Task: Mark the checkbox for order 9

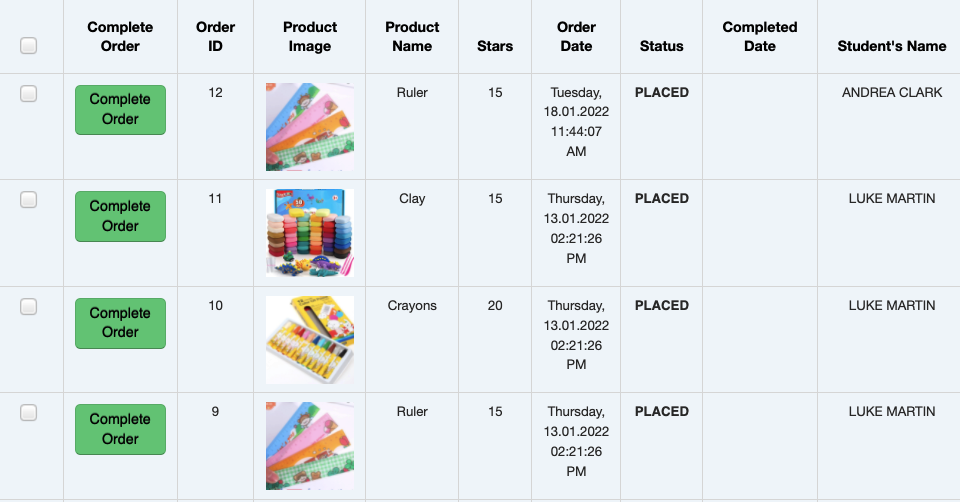Action: [x=28, y=413]
